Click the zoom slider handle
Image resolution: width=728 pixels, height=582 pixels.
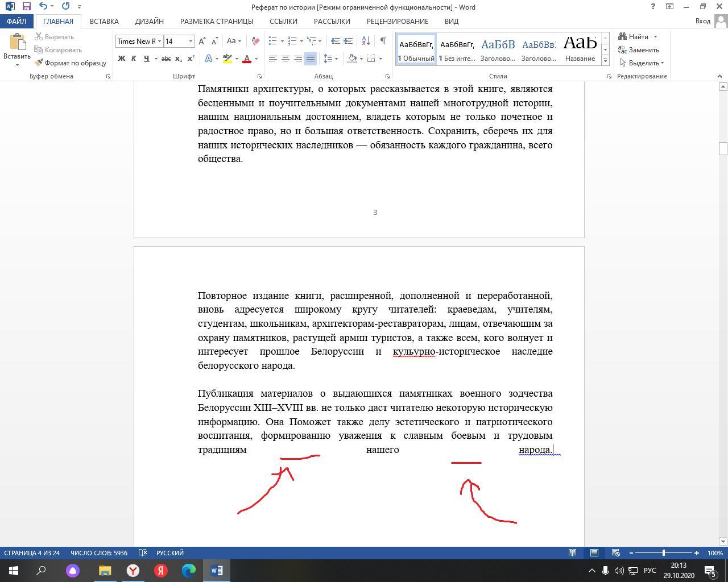(663, 552)
